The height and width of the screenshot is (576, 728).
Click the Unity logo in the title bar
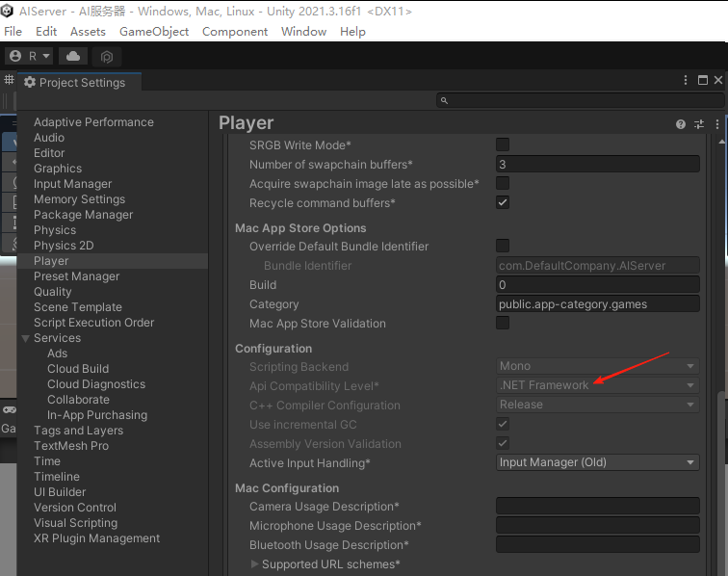7,11
